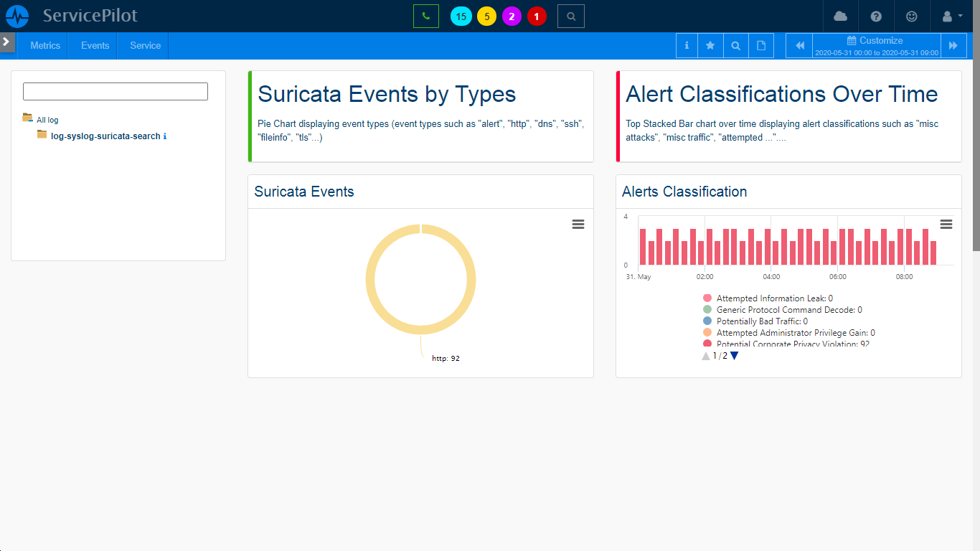The height and width of the screenshot is (551, 980).
Task: Open the help question mark icon
Action: [876, 16]
